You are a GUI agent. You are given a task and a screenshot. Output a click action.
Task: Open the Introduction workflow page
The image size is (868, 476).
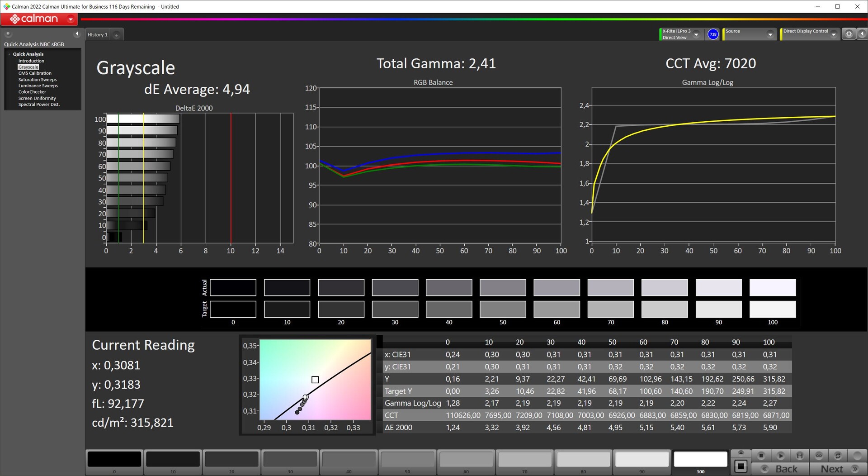[31, 61]
